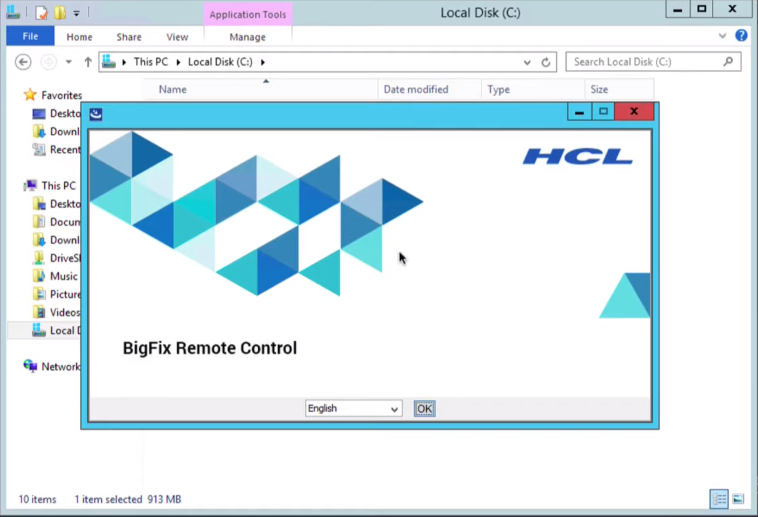Select Network in navigation pane
Viewport: 758px width, 517px height.
(61, 367)
